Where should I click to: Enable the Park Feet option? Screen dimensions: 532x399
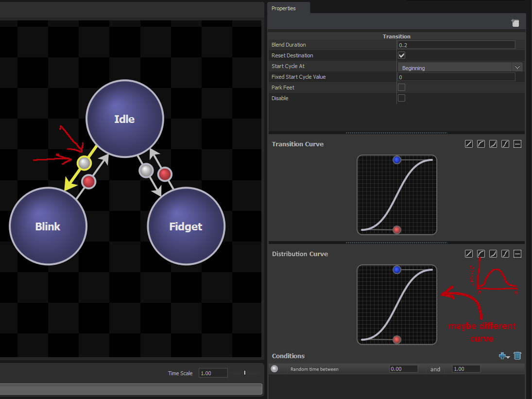pyautogui.click(x=401, y=87)
